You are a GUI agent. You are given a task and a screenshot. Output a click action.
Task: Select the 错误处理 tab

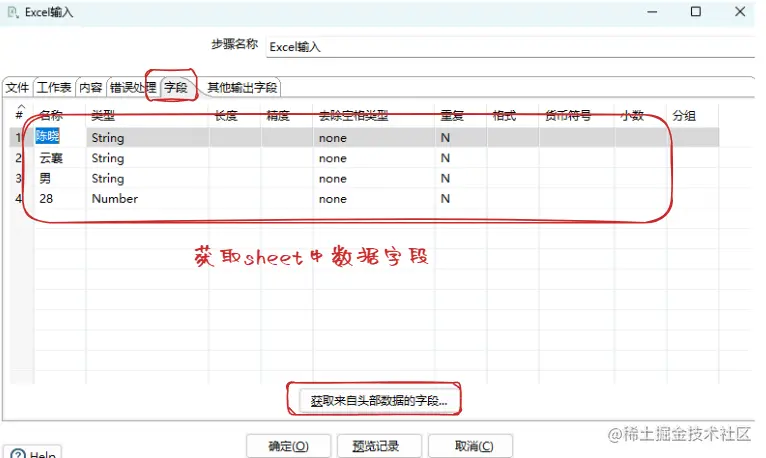coord(133,87)
